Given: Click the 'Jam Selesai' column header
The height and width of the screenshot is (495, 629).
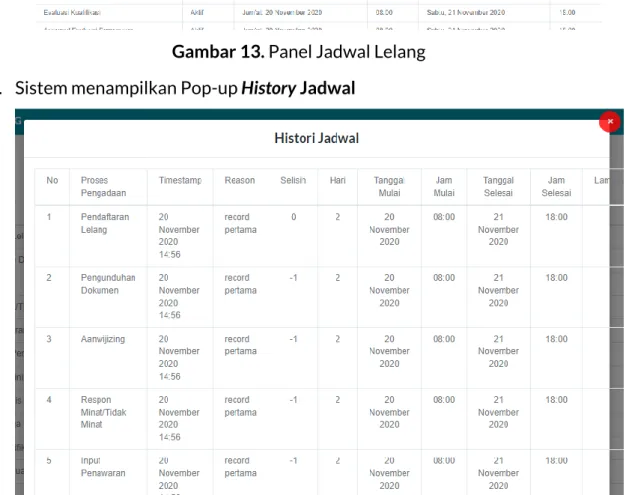Looking at the screenshot, I should click(x=556, y=187).
